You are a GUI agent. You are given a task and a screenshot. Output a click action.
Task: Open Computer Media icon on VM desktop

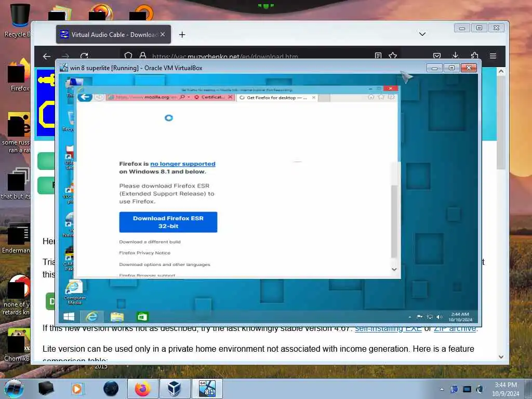point(74,292)
